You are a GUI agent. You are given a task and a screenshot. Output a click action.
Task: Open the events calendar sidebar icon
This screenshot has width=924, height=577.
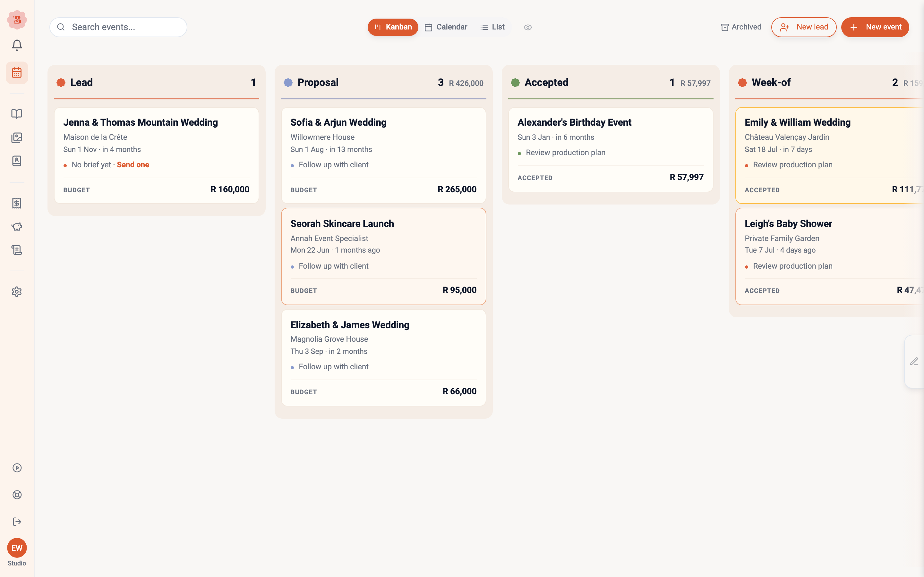click(17, 72)
